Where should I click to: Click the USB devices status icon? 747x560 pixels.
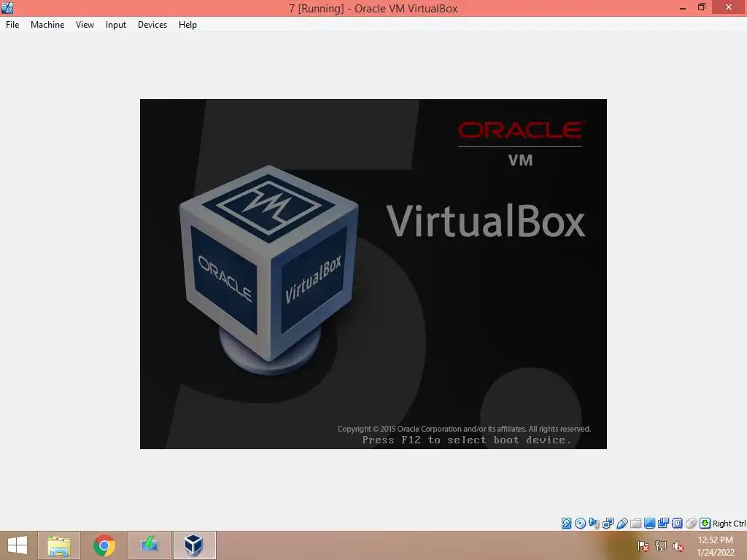click(x=622, y=524)
